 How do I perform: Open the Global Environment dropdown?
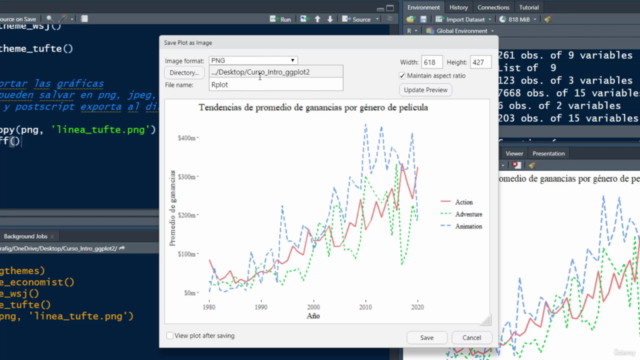[x=460, y=31]
